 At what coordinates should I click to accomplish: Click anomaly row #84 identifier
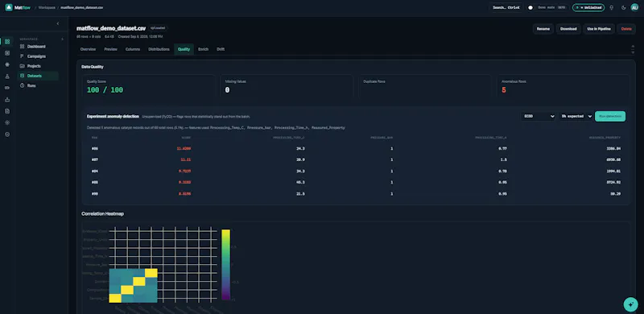[95, 171]
